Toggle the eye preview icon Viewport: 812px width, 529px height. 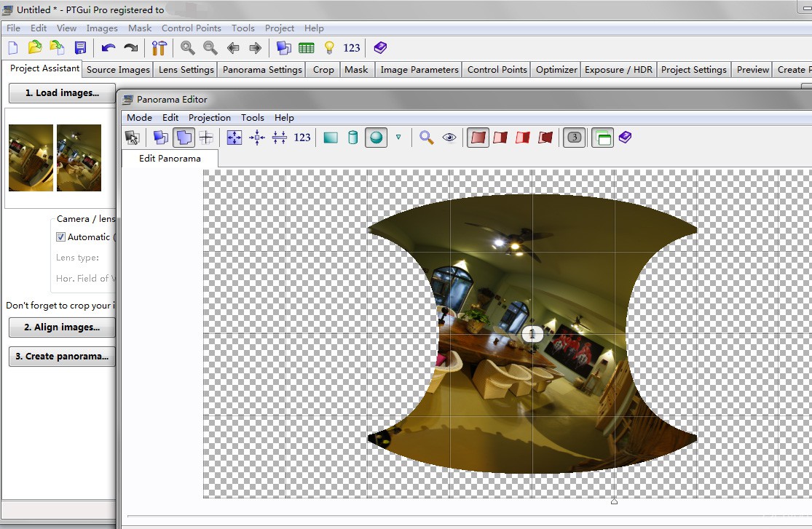coord(449,137)
